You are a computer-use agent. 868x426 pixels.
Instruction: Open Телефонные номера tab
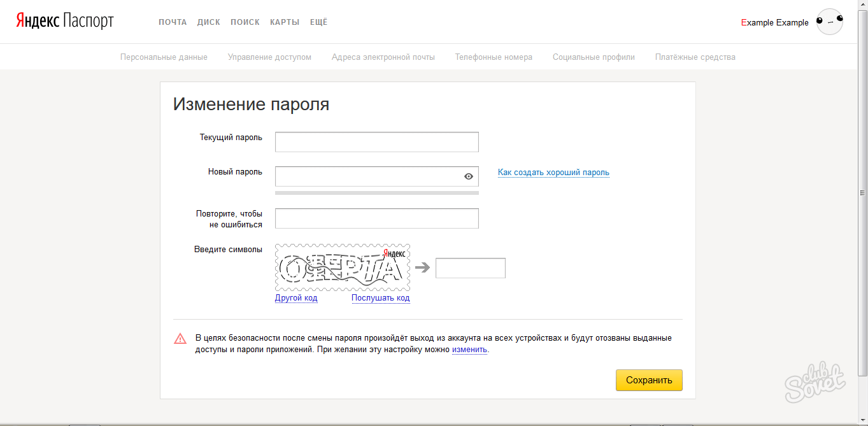pos(494,57)
